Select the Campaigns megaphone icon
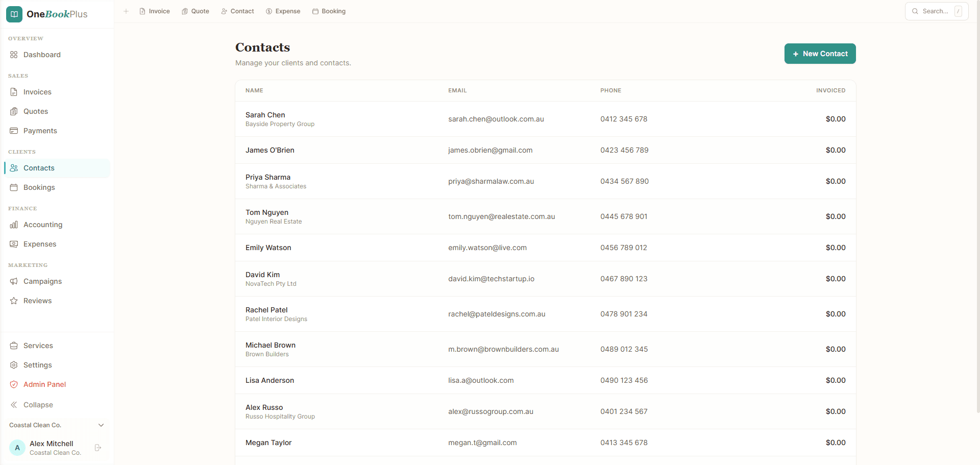This screenshot has height=465, width=980. pyautogui.click(x=14, y=281)
